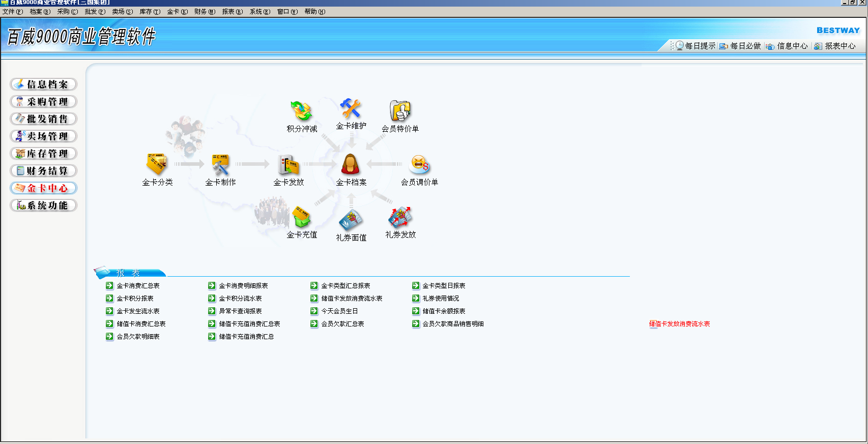Click the 每日提示 clock icon
868x444 pixels.
point(679,45)
